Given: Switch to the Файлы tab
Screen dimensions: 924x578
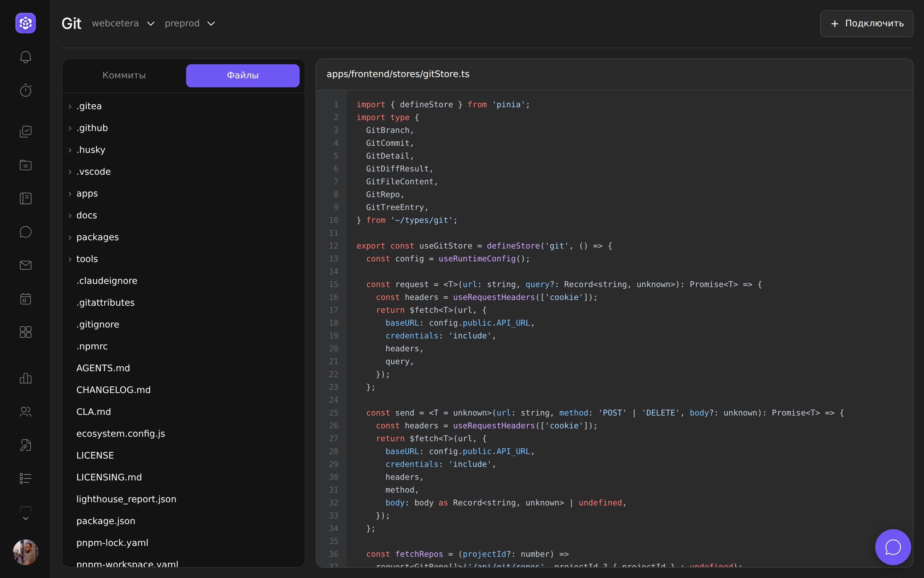Looking at the screenshot, I should point(243,75).
